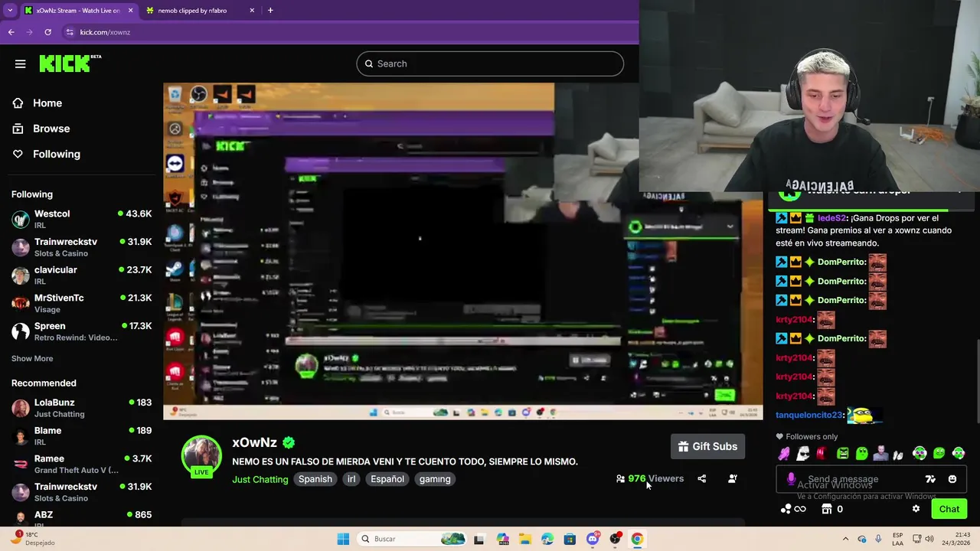Open chat settings gear
This screenshot has height=551, width=980.
tap(916, 509)
